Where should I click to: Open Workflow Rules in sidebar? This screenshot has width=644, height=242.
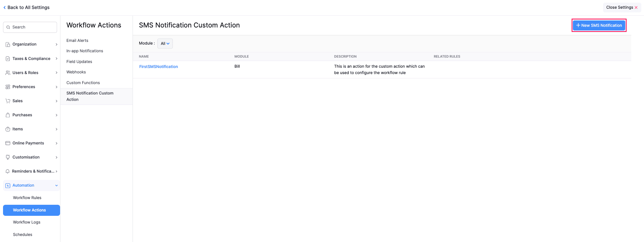click(x=27, y=198)
